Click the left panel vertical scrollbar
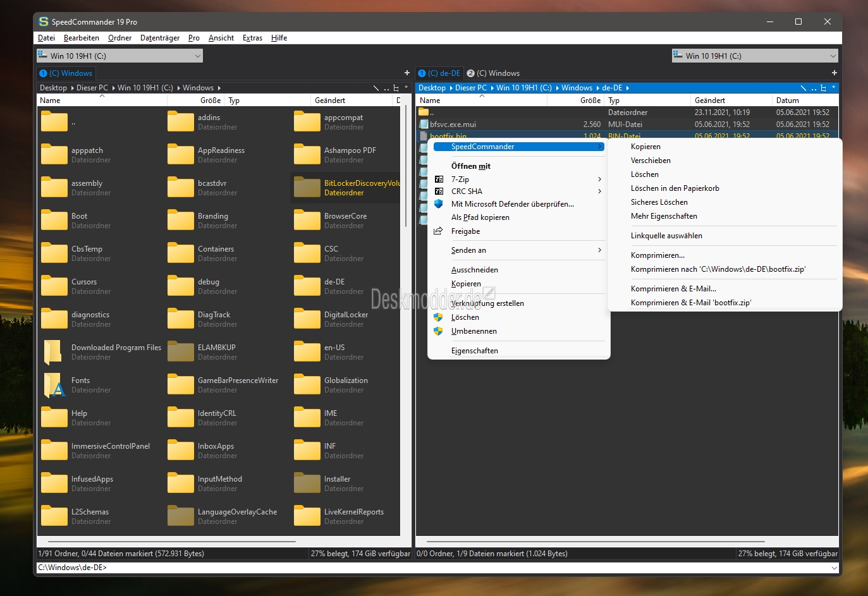This screenshot has width=868, height=596. pos(406,167)
